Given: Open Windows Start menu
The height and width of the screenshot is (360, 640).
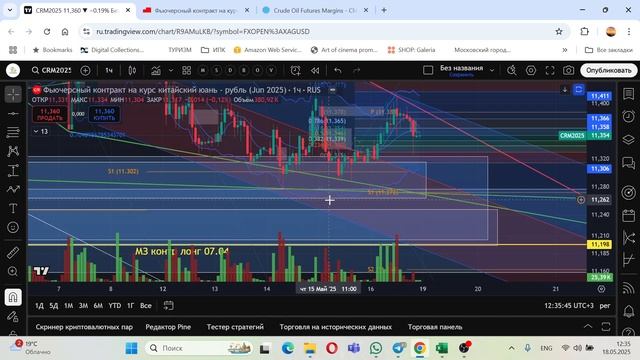Looking at the screenshot, I should (x=131, y=348).
